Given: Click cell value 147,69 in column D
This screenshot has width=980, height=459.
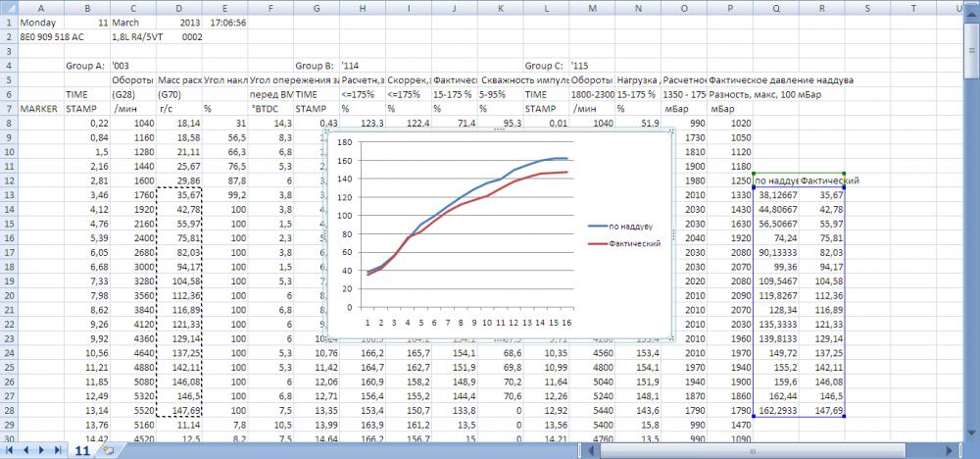Looking at the screenshot, I should [x=179, y=411].
